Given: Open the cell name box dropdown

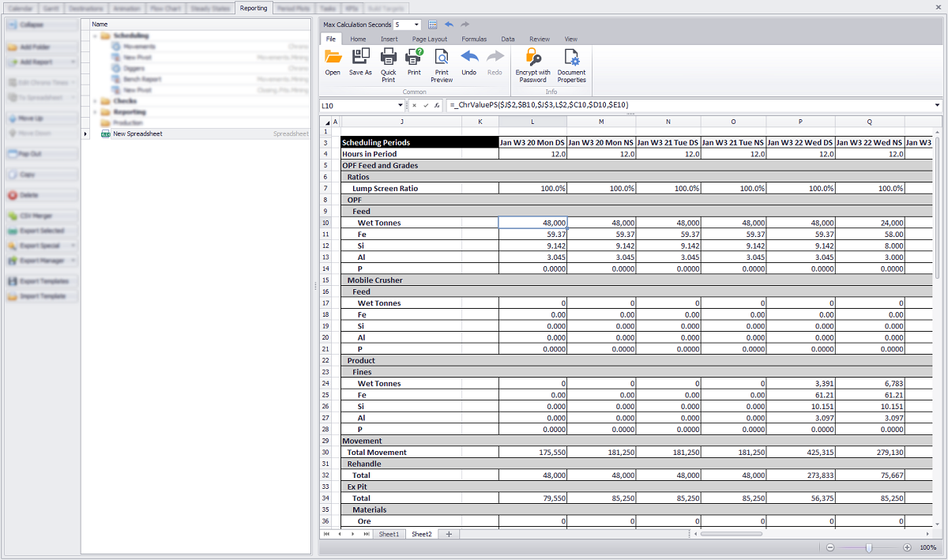Looking at the screenshot, I should coord(401,105).
